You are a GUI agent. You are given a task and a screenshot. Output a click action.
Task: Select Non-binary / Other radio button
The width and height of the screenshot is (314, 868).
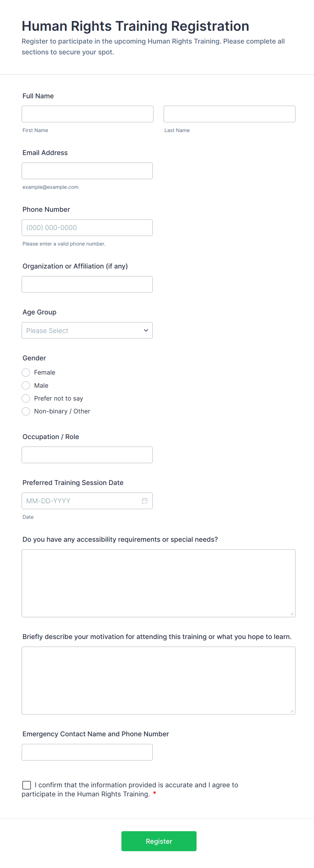point(26,411)
